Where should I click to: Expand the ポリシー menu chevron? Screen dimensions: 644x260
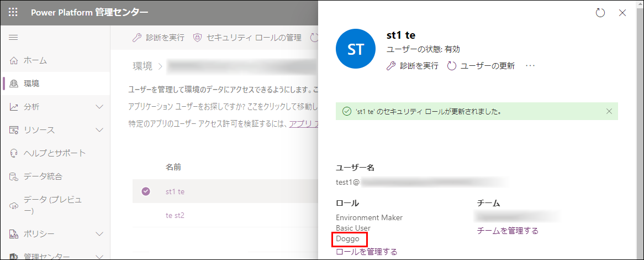pyautogui.click(x=99, y=234)
